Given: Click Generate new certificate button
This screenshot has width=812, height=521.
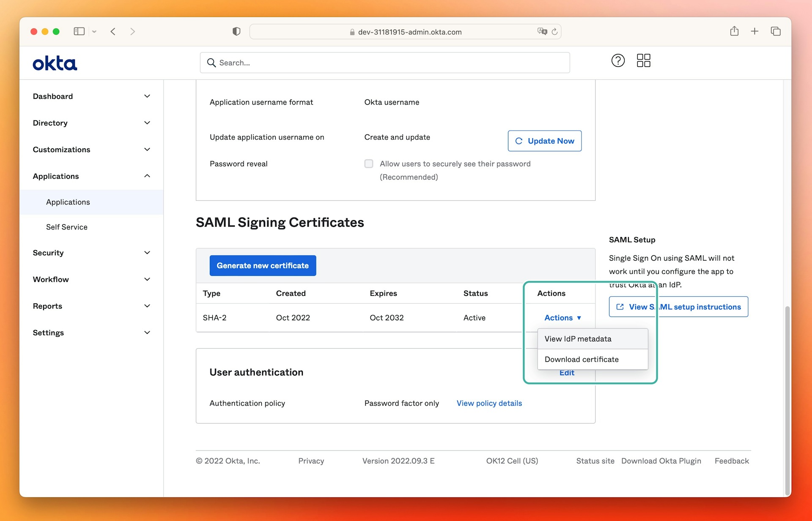Looking at the screenshot, I should (x=263, y=265).
